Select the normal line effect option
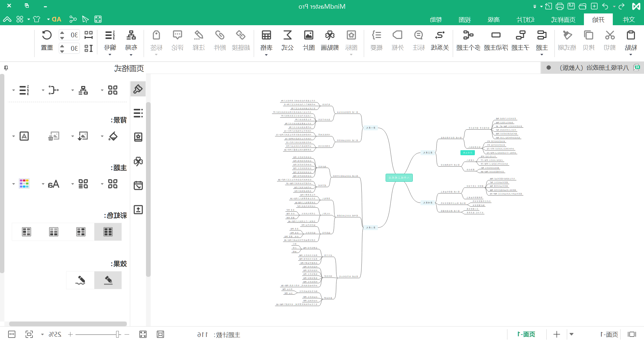The height and width of the screenshot is (342, 644). (x=108, y=280)
